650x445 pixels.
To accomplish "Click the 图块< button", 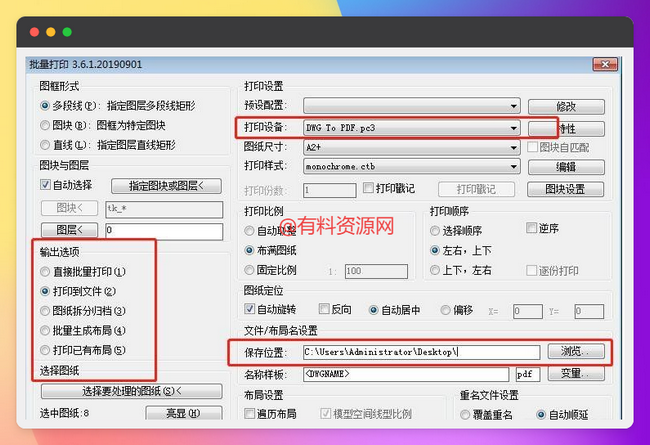I will pyautogui.click(x=70, y=208).
